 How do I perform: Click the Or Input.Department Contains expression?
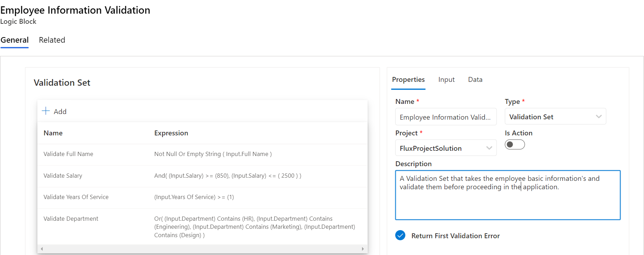click(x=255, y=227)
